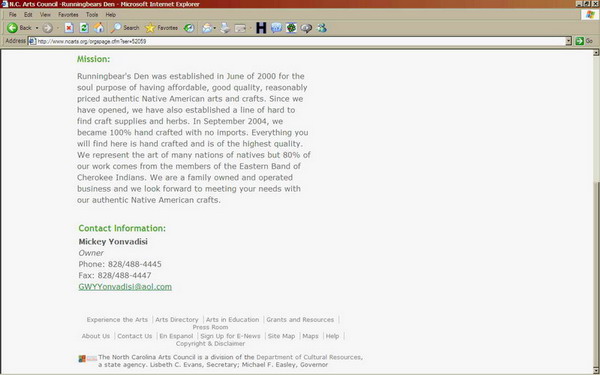Screen dimensions: 600x375
Task: Click the History icon in the toolbar
Action: [189, 28]
